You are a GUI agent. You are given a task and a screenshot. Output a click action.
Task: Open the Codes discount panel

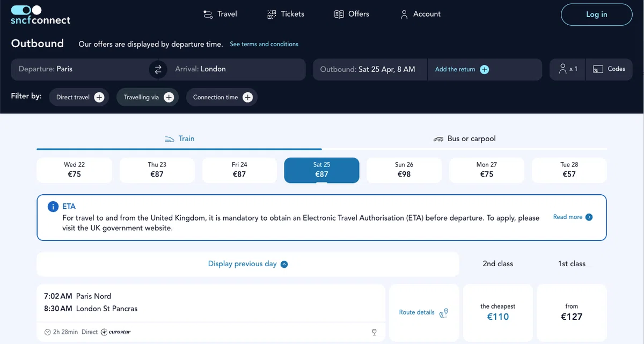[x=609, y=69]
